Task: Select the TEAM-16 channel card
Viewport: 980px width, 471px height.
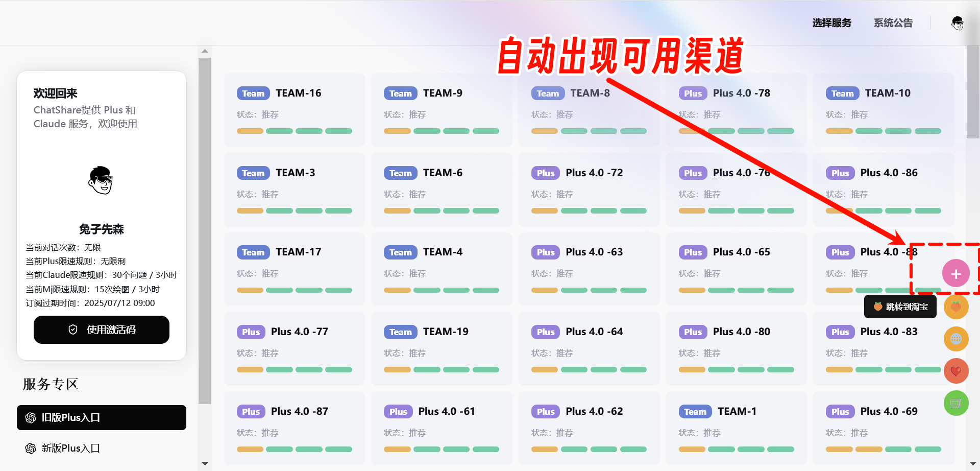Action: pyautogui.click(x=294, y=110)
